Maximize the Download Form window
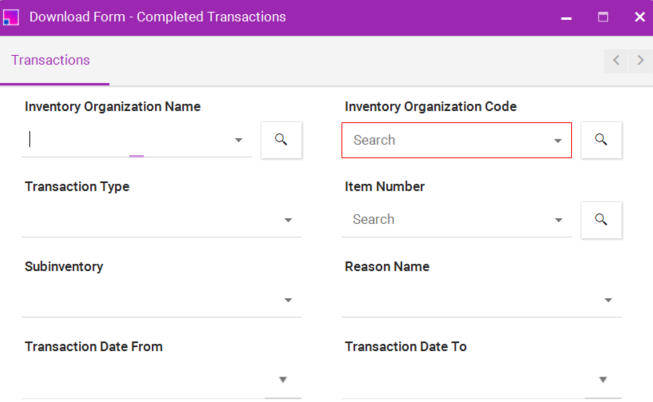 click(603, 17)
